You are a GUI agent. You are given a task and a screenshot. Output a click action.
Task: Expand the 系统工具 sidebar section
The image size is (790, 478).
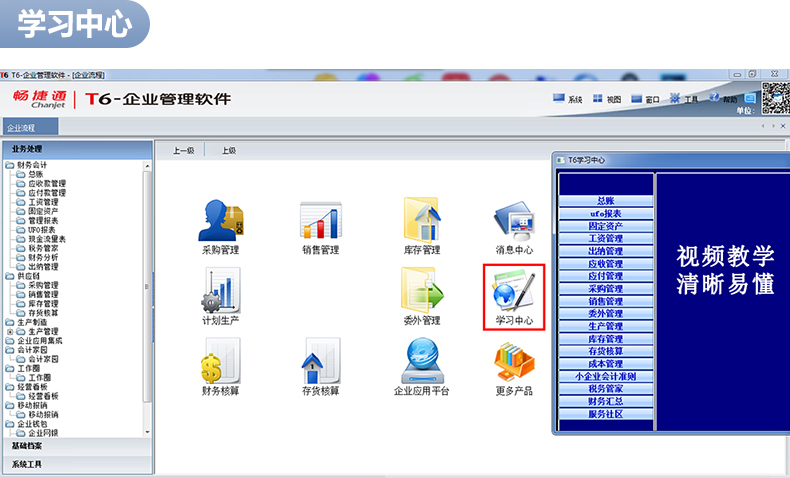coord(77,464)
